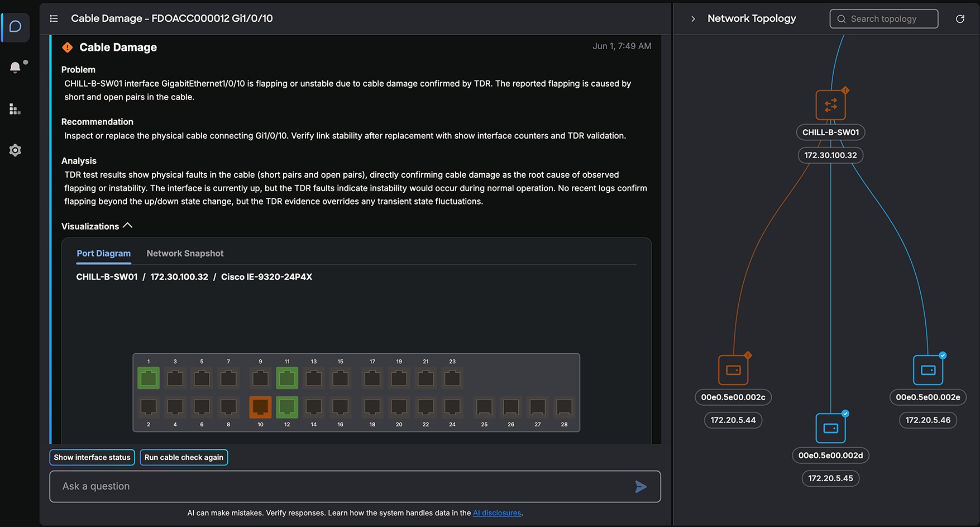
Task: Click the 00e0.5e00.002c MAC label
Action: [x=733, y=397]
